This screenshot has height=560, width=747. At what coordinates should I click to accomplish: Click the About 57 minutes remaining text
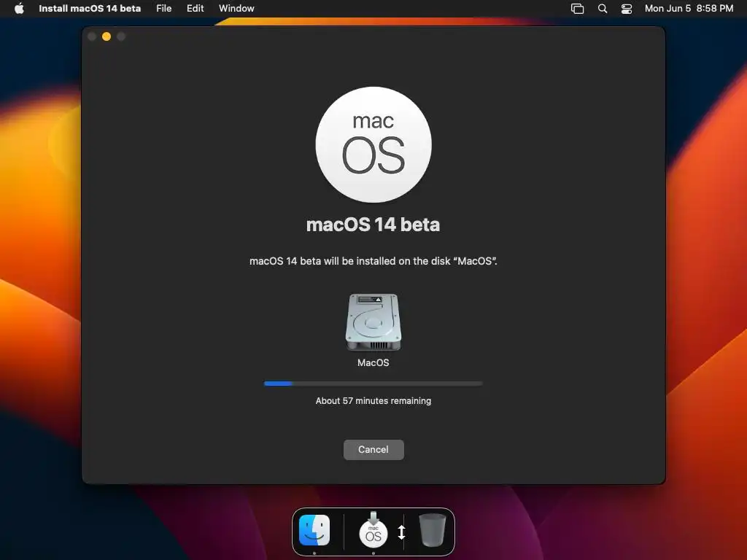[373, 401]
